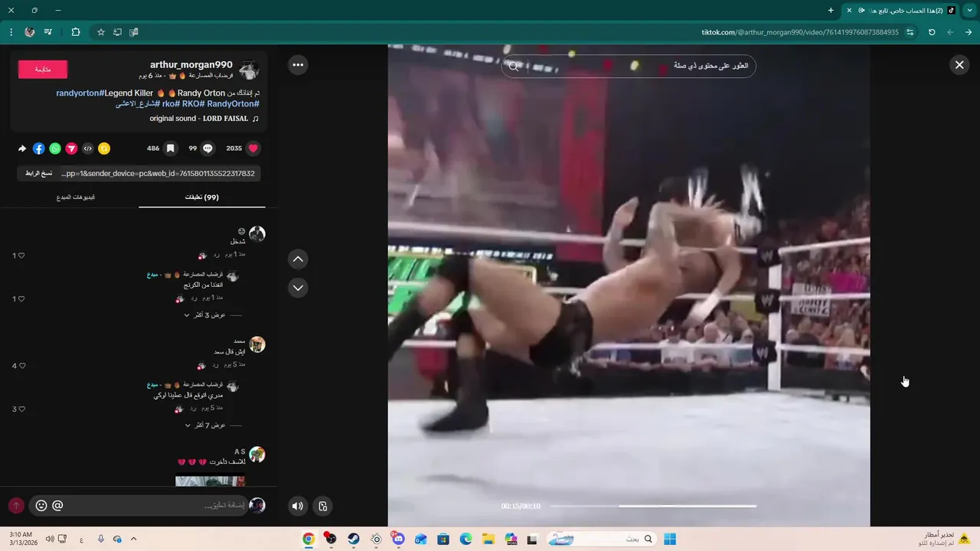Bookmark the video with save icon

coord(171,148)
